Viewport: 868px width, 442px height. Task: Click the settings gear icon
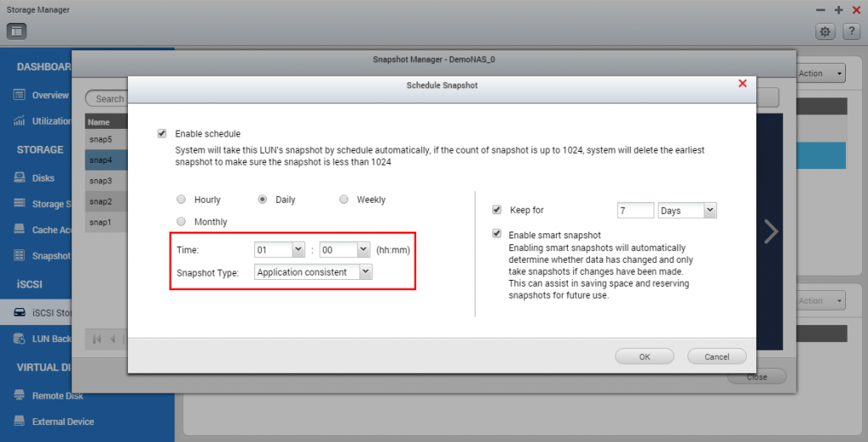(824, 31)
